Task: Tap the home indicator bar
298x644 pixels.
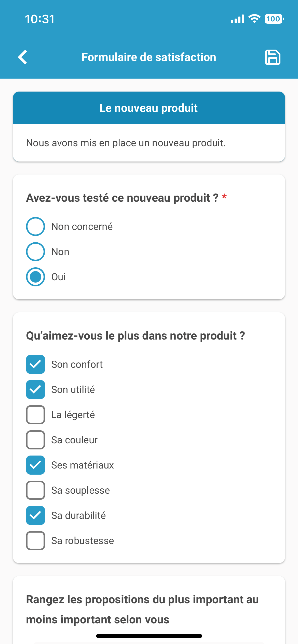Action: 149,636
